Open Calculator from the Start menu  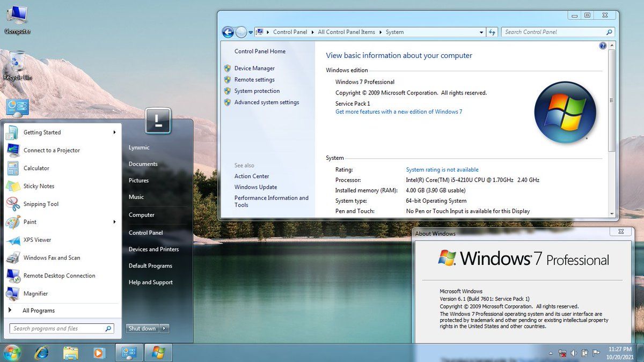point(36,168)
